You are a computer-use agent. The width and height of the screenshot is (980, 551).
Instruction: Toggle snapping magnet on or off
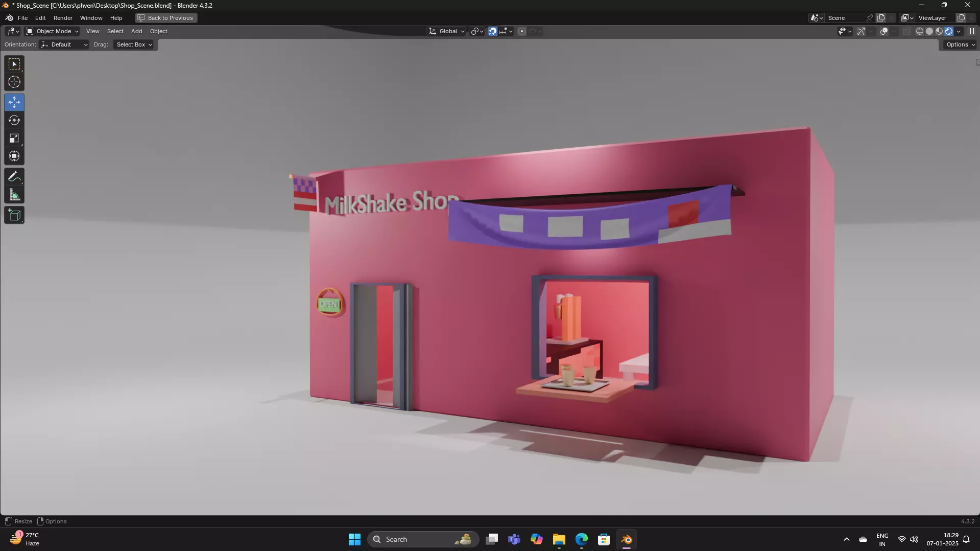492,31
